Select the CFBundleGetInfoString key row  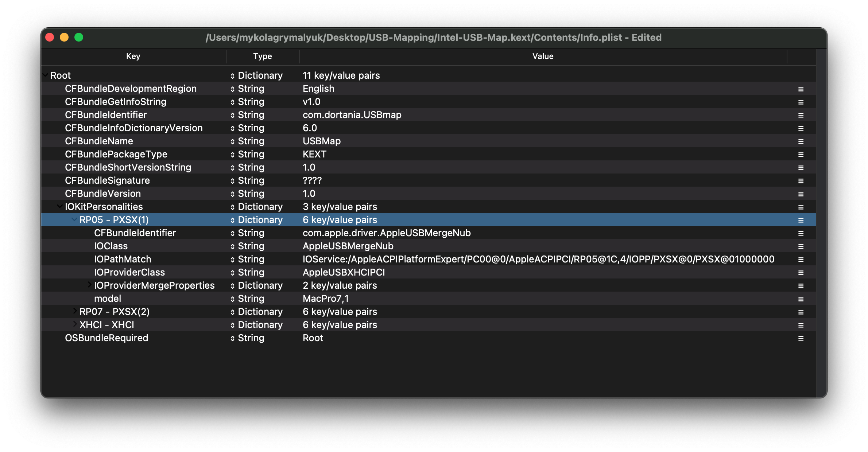point(115,102)
